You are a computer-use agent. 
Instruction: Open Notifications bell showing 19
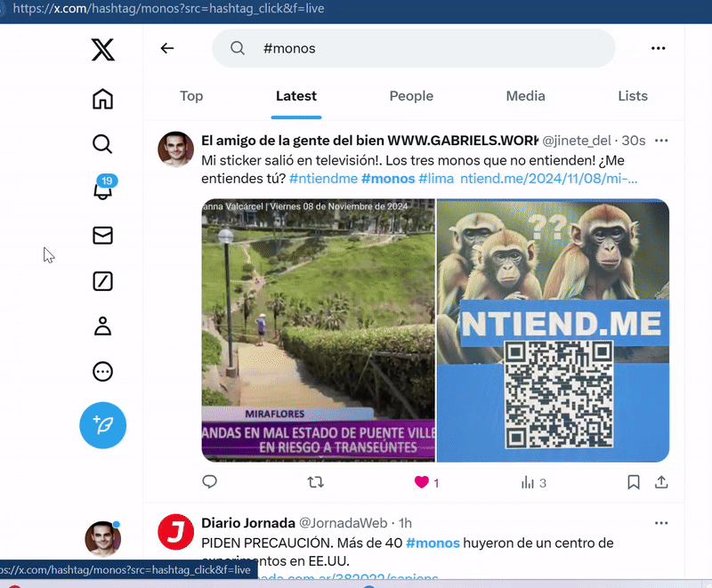coord(103,189)
